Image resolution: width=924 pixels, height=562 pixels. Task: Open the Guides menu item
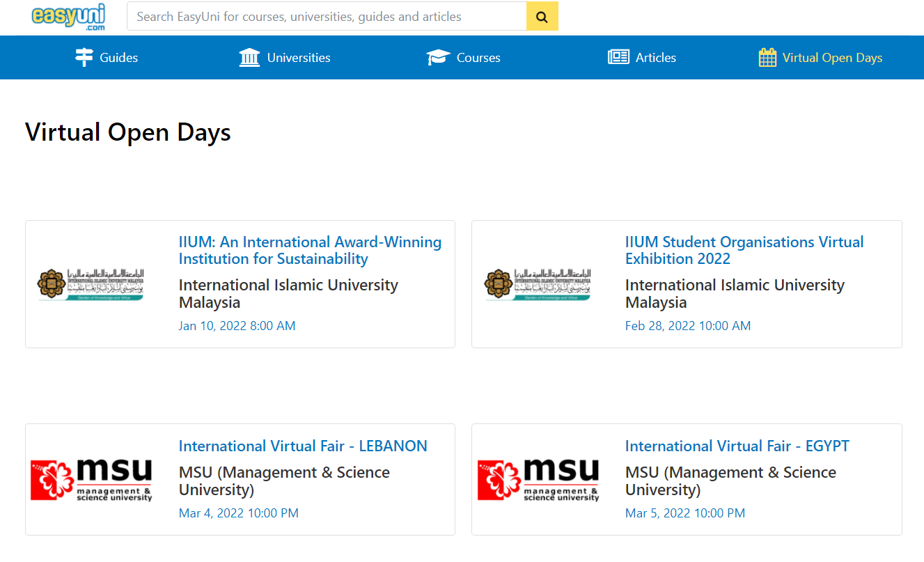coord(119,58)
